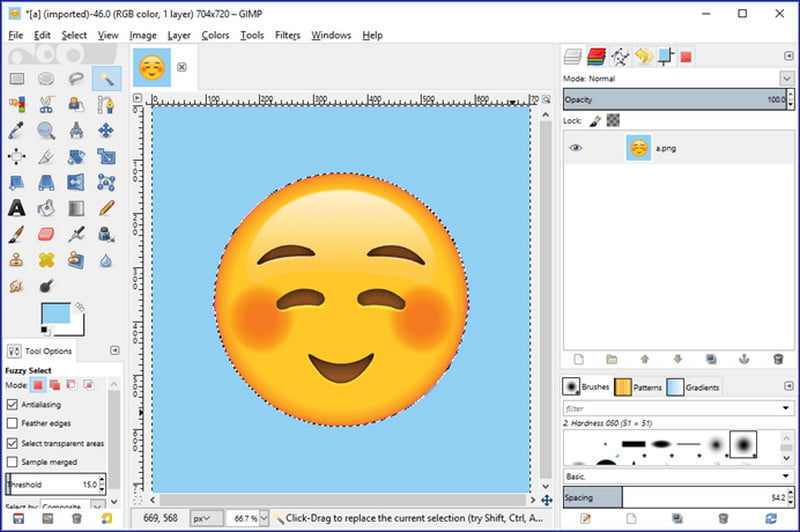The width and height of the screenshot is (800, 532).
Task: Hide the a.png layer with eye icon
Action: tap(576, 148)
